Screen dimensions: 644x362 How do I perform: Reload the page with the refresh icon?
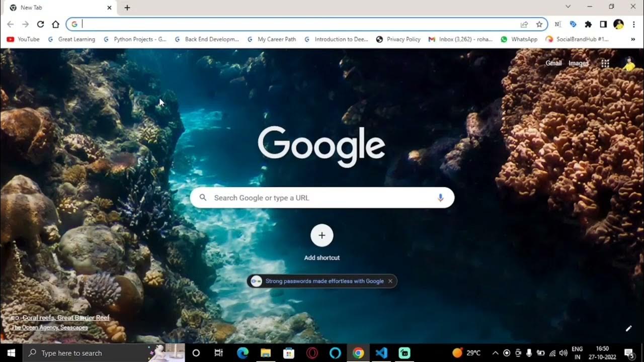pos(40,24)
